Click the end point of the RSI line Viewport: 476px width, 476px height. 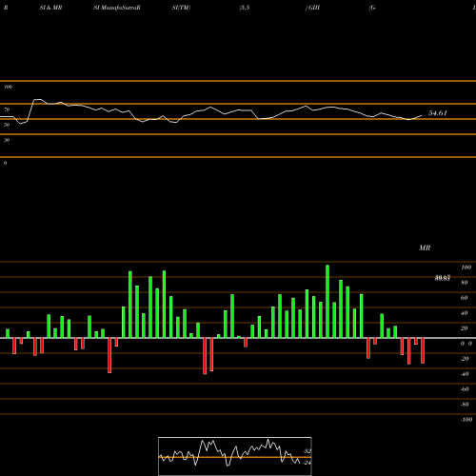422,115
